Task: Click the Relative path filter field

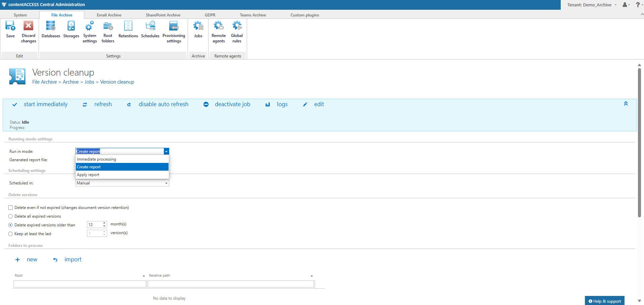Action: [231, 284]
